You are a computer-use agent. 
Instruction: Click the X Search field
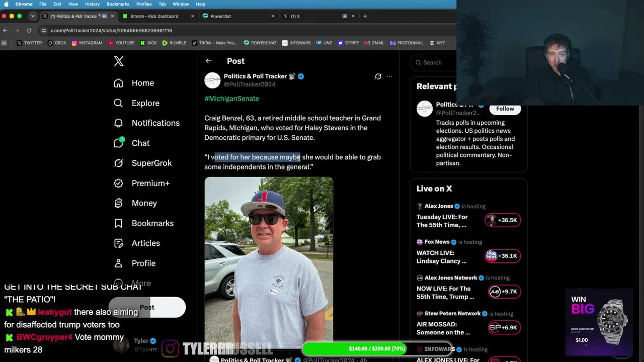coord(433,62)
